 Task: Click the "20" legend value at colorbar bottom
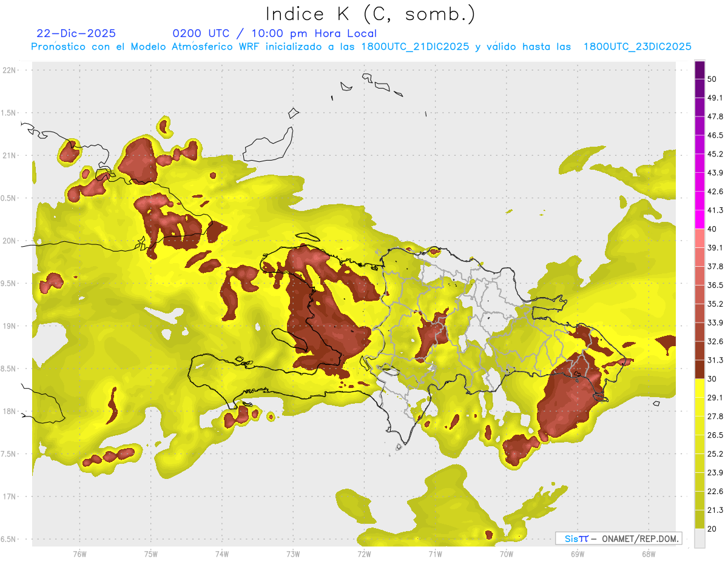[x=712, y=529]
